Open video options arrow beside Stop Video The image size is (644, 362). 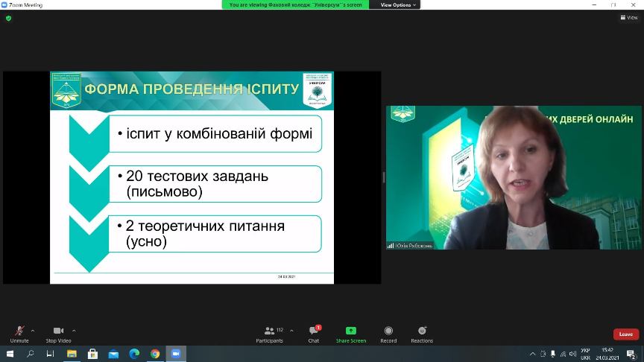(74, 331)
